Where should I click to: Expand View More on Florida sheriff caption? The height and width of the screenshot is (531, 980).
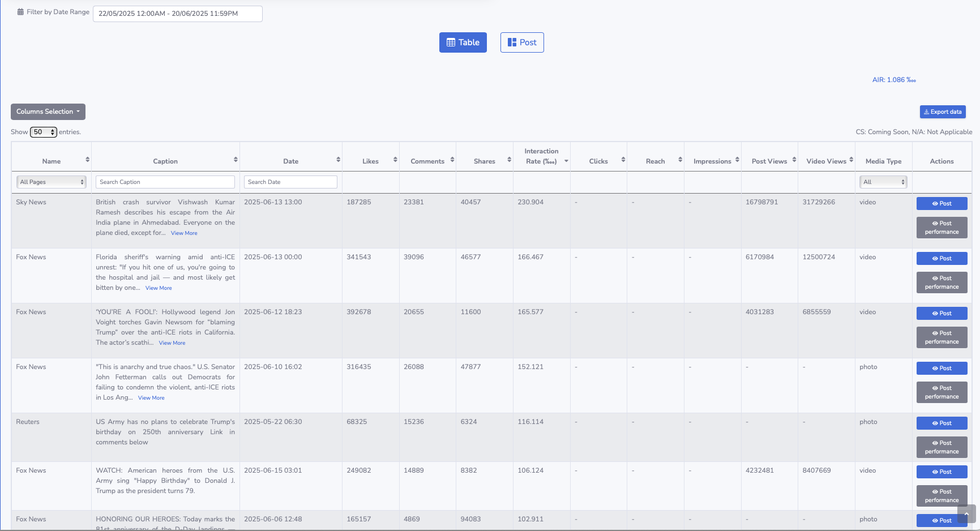pyautogui.click(x=159, y=288)
